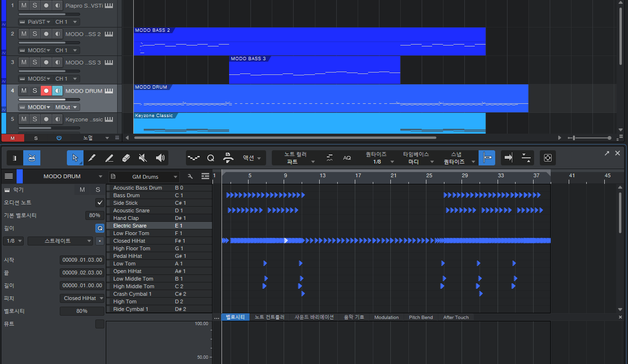Image resolution: width=628 pixels, height=364 pixels.
Task: Click automation icon on MODO DRUM track
Action: (x=4, y=109)
